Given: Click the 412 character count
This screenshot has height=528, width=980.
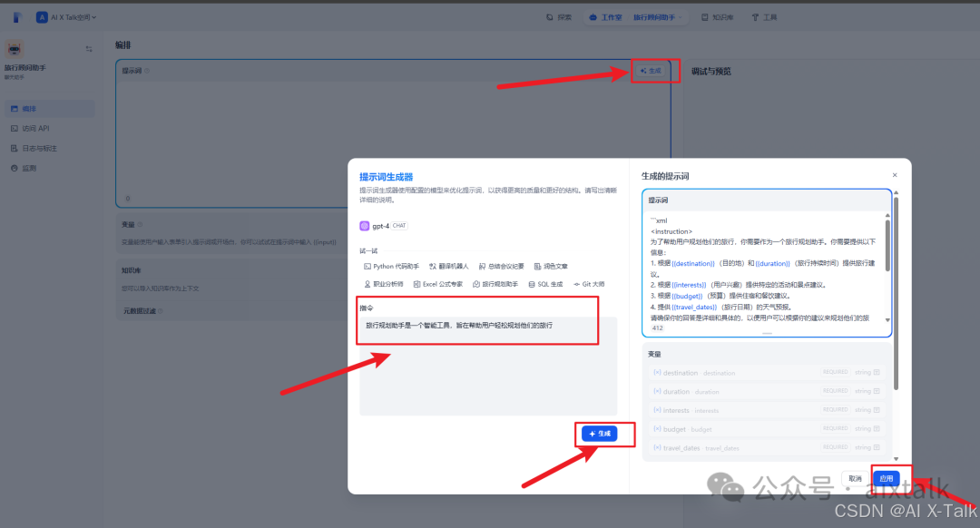Looking at the screenshot, I should coord(657,328).
